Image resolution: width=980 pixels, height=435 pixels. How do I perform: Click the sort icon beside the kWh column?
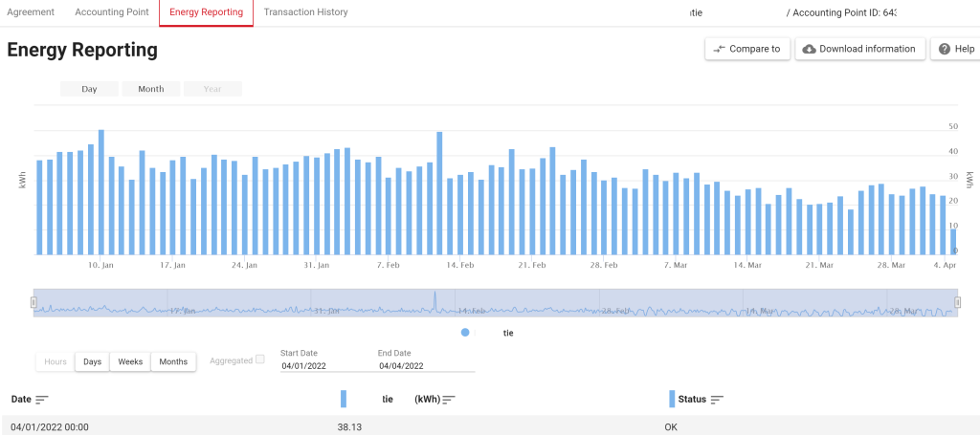pyautogui.click(x=449, y=399)
